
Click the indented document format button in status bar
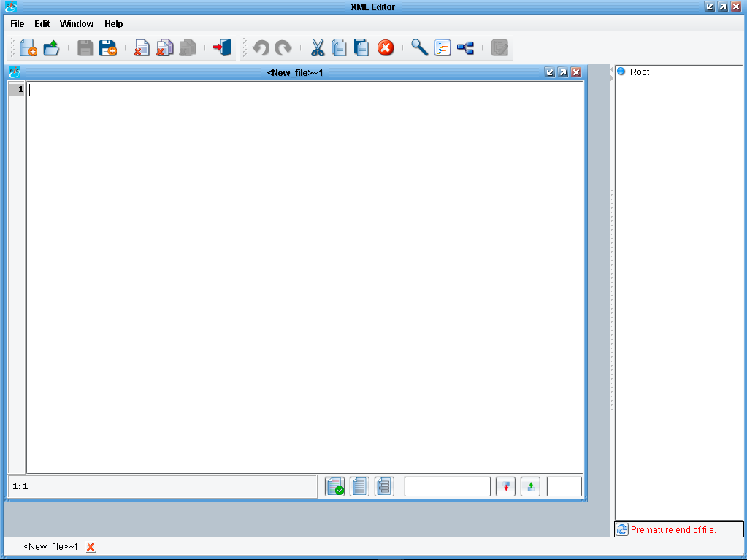384,486
